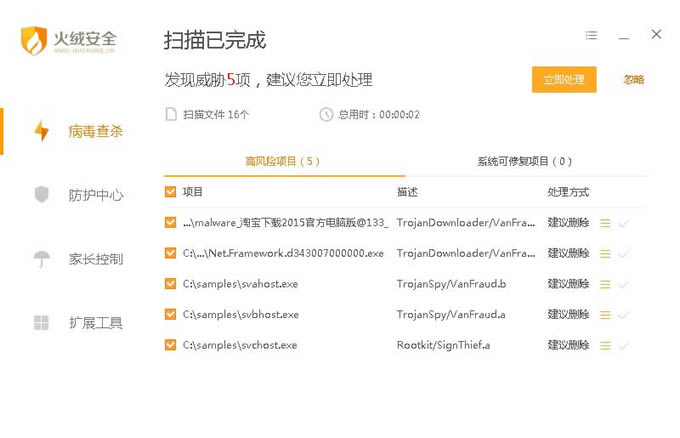This screenshot has width=680, height=438.
Task: Switch to 系统可修复项目(0) tab
Action: click(x=525, y=161)
